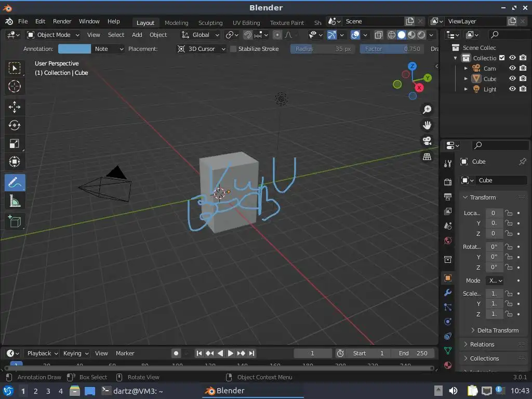
Task: Open the Add menu in viewport
Action: [137, 35]
